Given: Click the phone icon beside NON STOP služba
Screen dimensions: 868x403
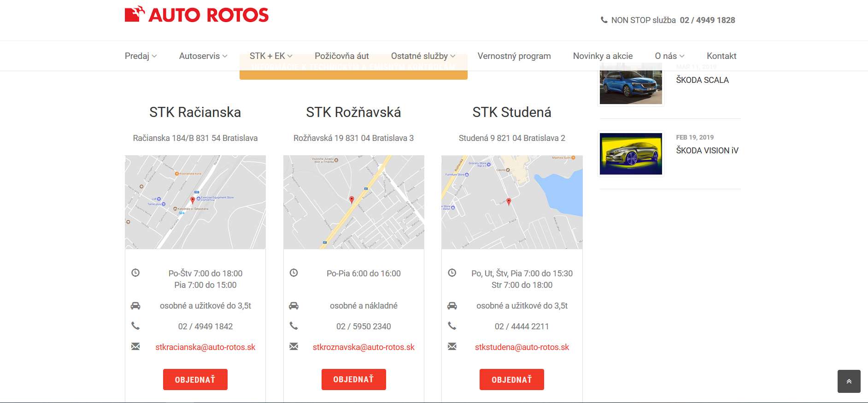Looking at the screenshot, I should point(604,20).
